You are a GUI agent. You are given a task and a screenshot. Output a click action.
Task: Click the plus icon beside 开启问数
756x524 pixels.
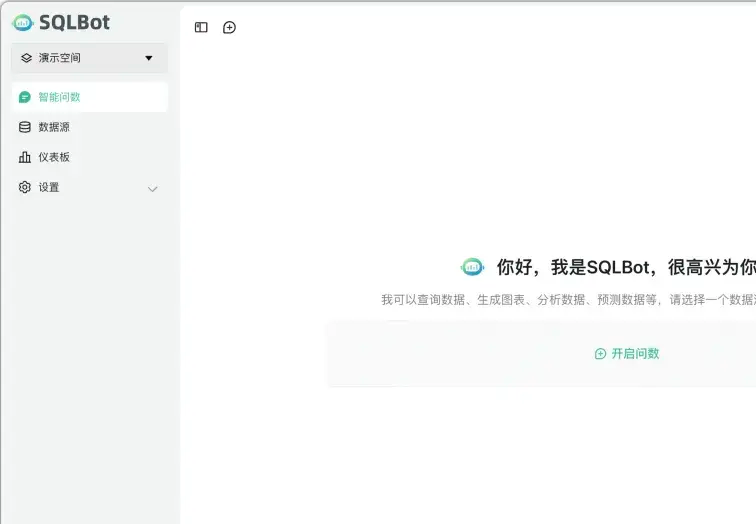(600, 354)
